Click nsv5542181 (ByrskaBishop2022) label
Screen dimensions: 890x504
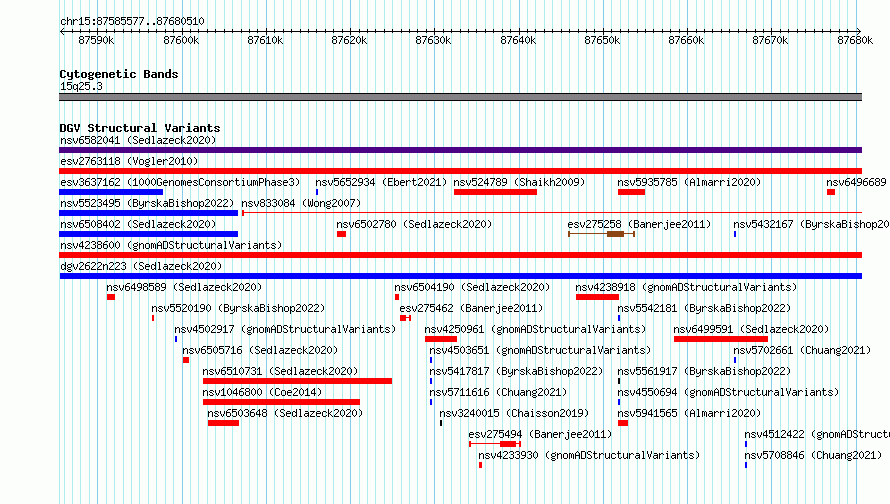[704, 308]
